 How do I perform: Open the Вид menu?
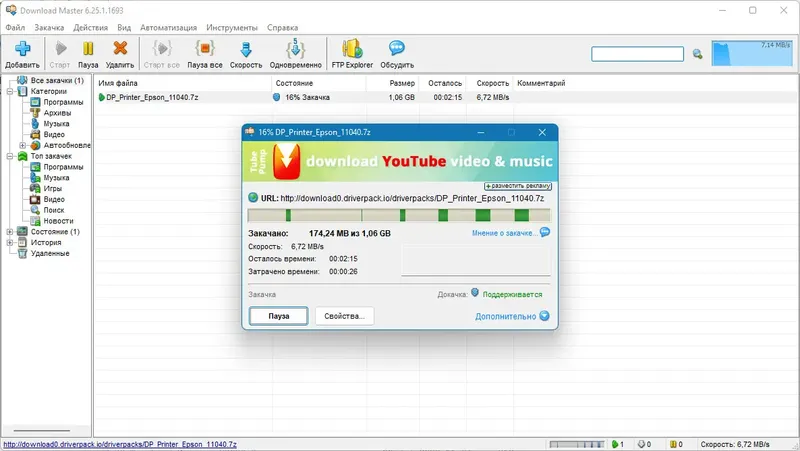coord(124,28)
